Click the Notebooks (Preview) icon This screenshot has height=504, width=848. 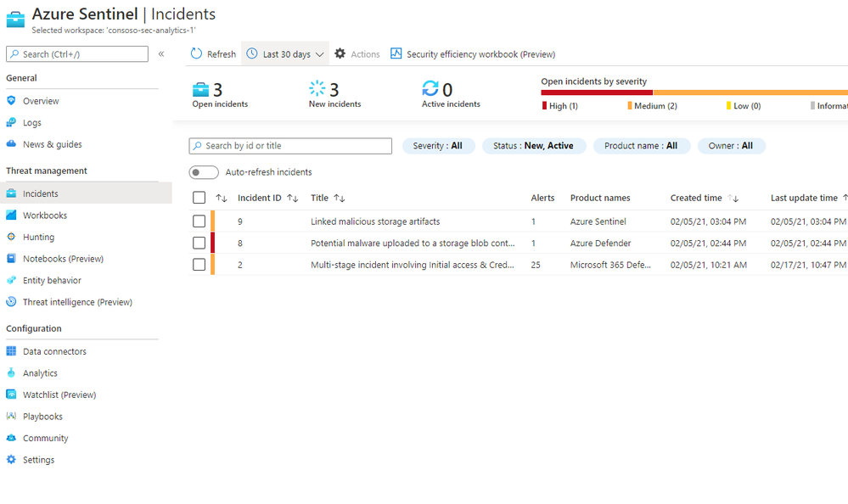point(11,259)
